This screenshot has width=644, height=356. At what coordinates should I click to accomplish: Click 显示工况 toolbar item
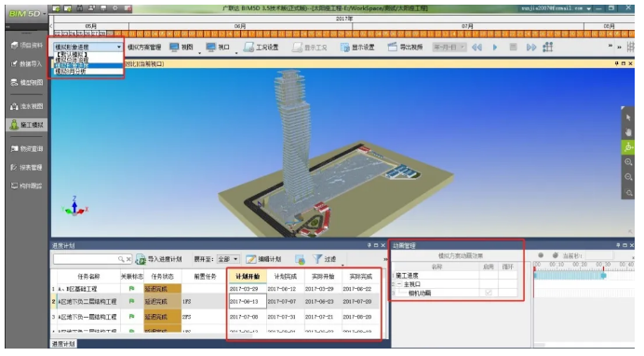click(x=310, y=48)
